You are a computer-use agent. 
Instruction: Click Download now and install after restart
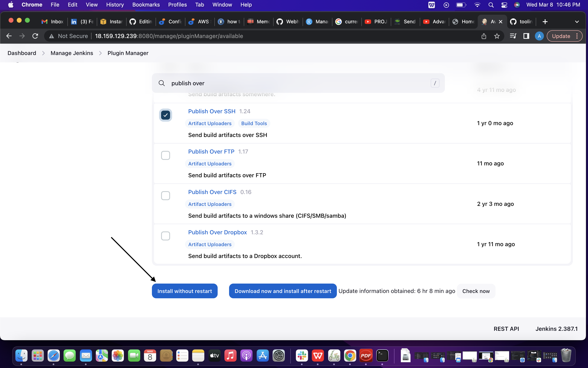pos(283,291)
